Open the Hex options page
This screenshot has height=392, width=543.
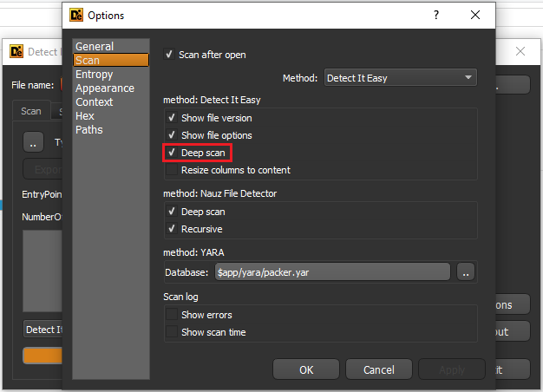(85, 116)
